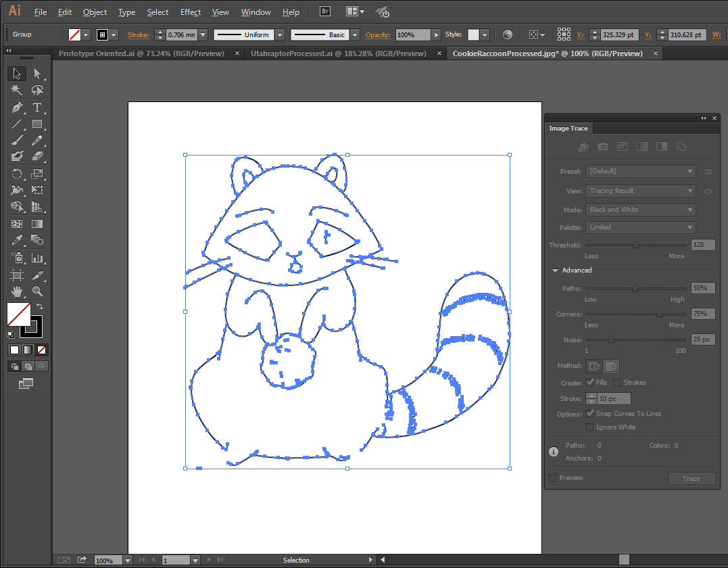Screen dimensions: 728x568
Task: Open the Preset dropdown in Image Trace
Action: click(640, 172)
